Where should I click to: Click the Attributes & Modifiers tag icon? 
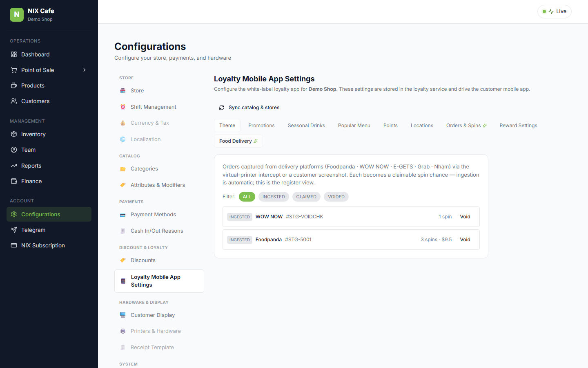[x=123, y=185]
